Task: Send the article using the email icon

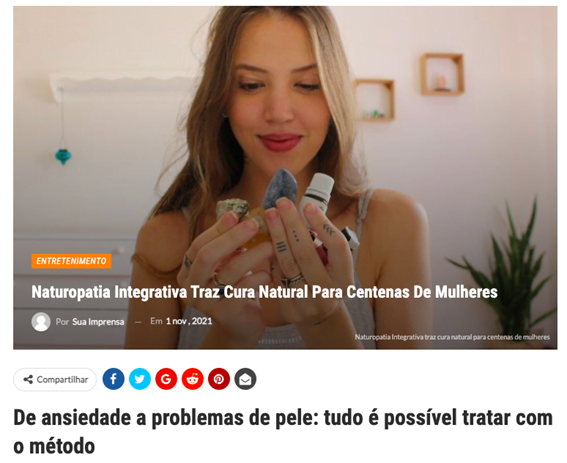Action: (x=245, y=379)
